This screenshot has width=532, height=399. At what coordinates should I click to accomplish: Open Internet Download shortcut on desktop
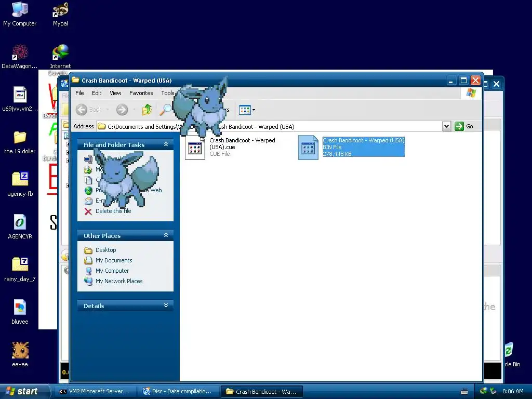pyautogui.click(x=60, y=57)
